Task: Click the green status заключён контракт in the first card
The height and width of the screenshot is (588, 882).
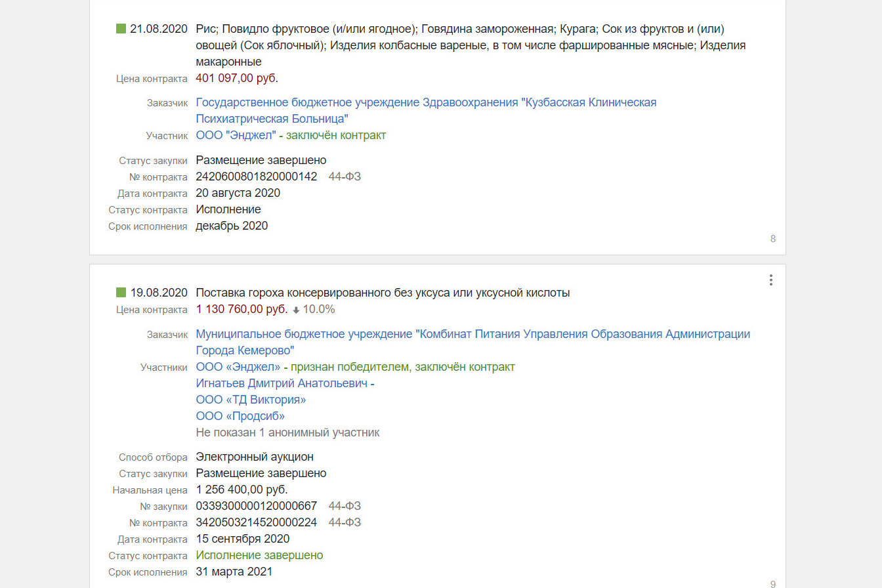Action: click(336, 136)
